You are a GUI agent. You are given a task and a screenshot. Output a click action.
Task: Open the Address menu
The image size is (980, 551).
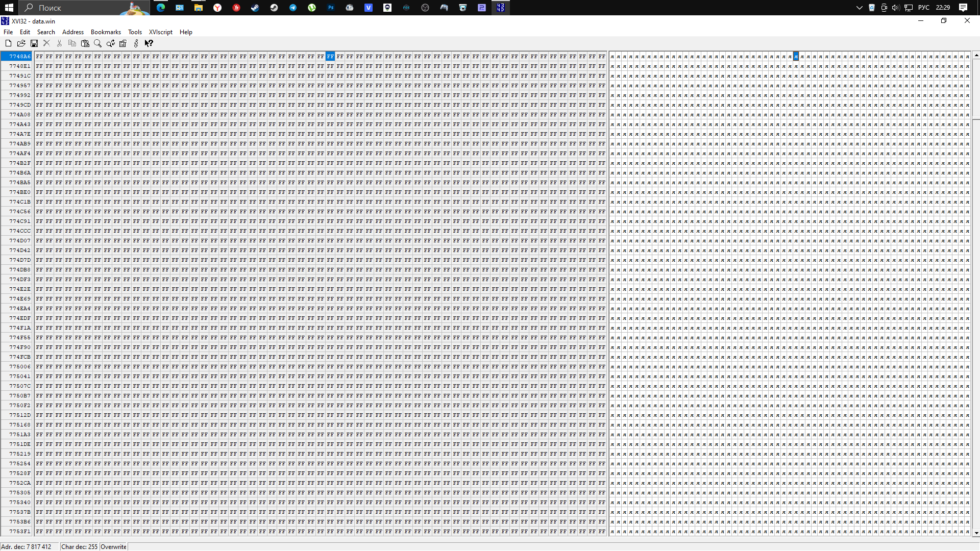tap(73, 32)
